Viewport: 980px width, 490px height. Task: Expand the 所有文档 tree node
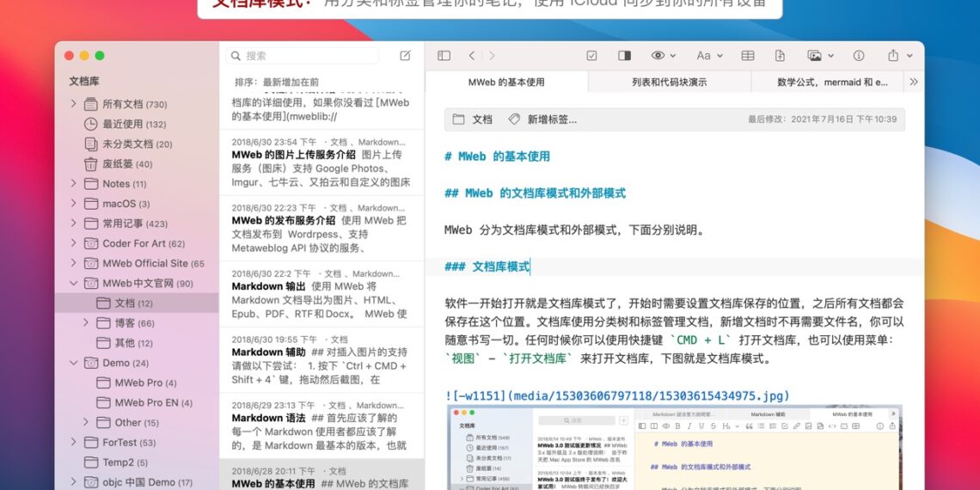pyautogui.click(x=73, y=104)
